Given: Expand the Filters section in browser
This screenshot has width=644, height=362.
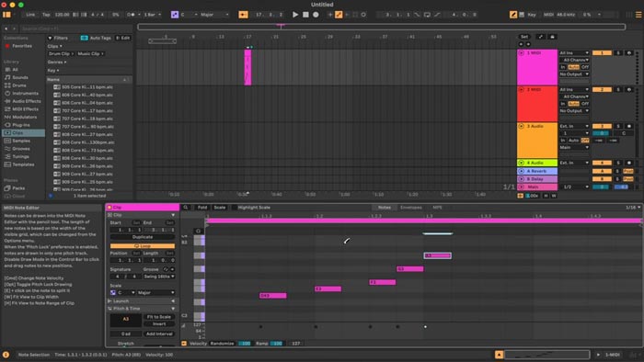Looking at the screenshot, I should point(57,38).
